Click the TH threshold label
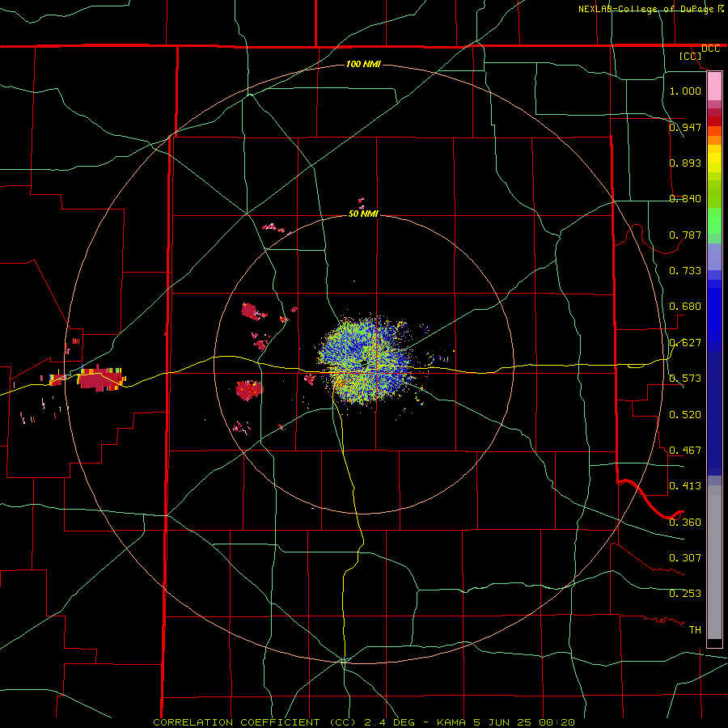Screen dimensions: 728x728 click(695, 630)
